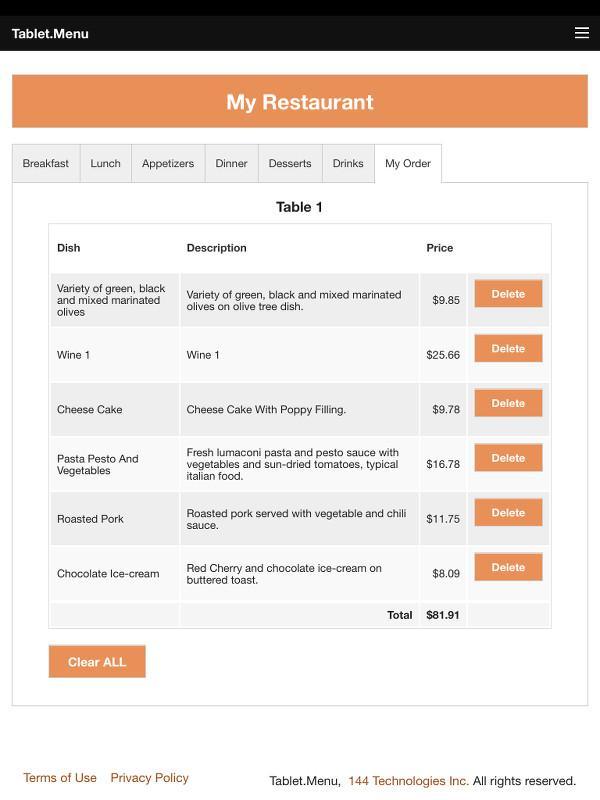Viewport: 600px width, 800px height.
Task: Delete Wine 1 from the order
Action: pyautogui.click(x=507, y=348)
